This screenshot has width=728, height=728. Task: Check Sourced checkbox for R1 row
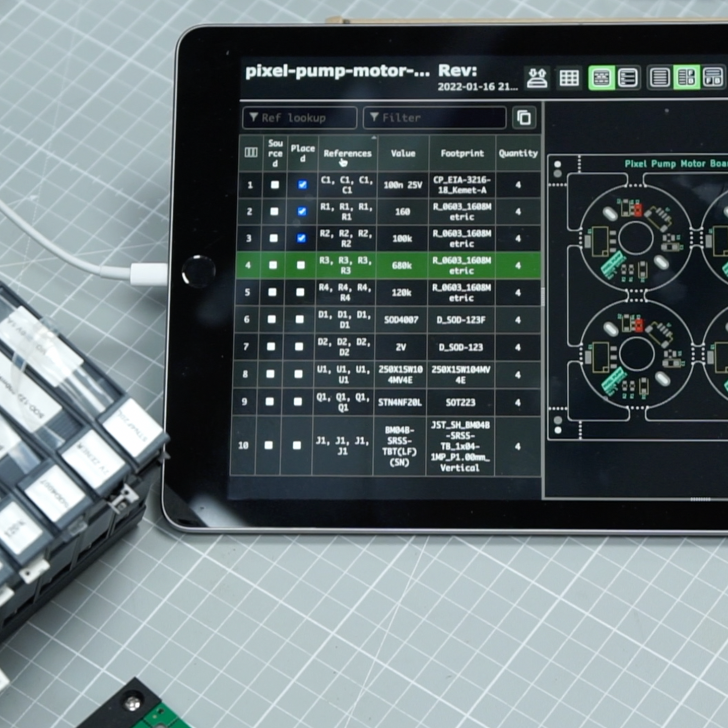274,212
